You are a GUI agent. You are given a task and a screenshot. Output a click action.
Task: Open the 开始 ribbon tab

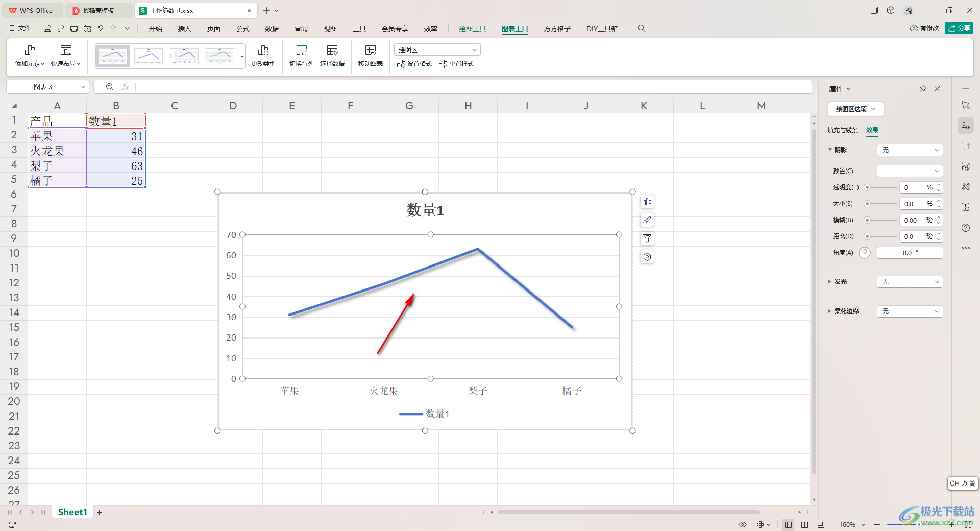(156, 29)
